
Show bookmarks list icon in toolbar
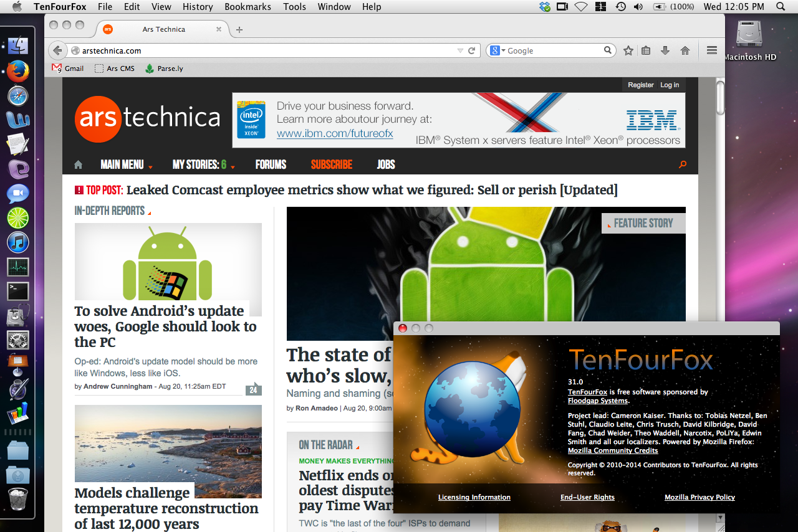coord(646,50)
